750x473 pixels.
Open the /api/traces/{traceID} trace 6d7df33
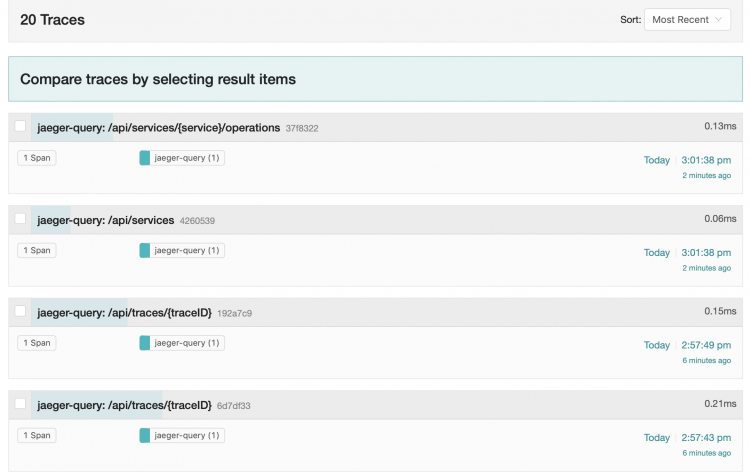124,405
